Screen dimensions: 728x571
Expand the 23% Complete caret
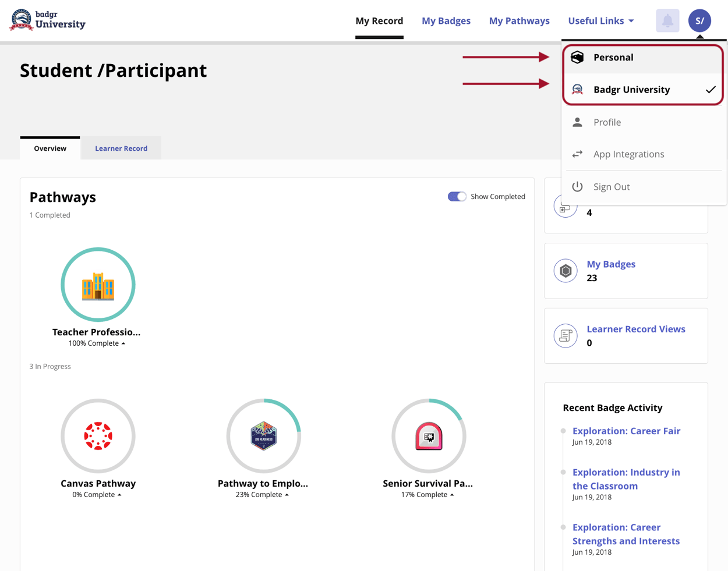pyautogui.click(x=287, y=495)
